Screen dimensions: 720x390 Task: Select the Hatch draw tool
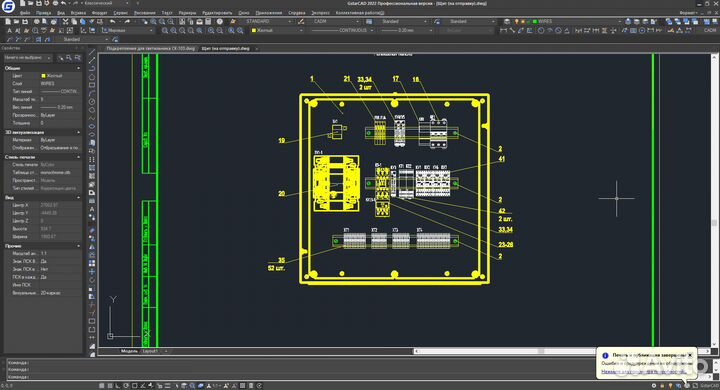coord(92,168)
